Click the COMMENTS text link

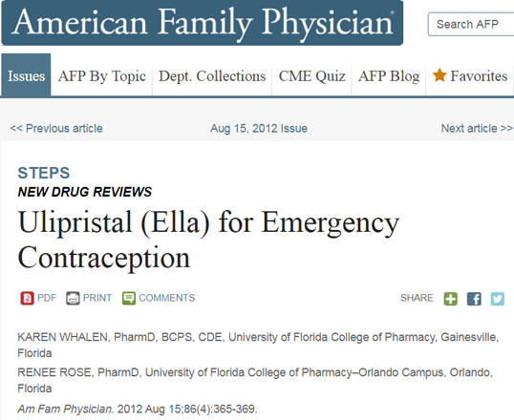(167, 298)
